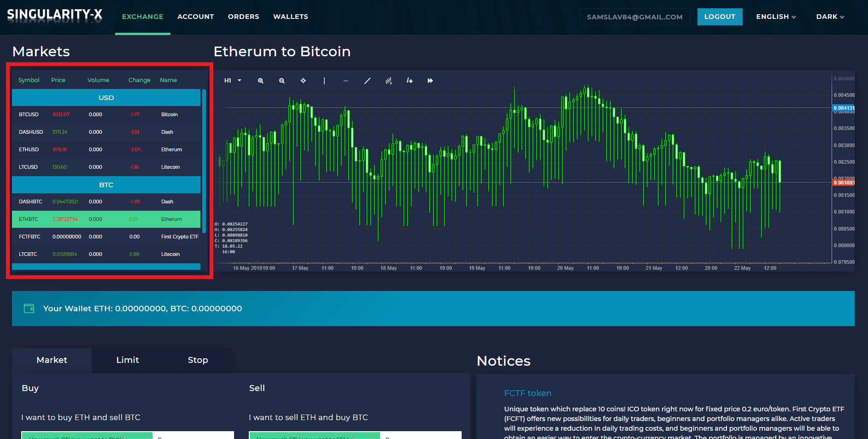Screen dimensions: 868x439
Task: Open the Dark theme dropdown
Action: pos(830,17)
